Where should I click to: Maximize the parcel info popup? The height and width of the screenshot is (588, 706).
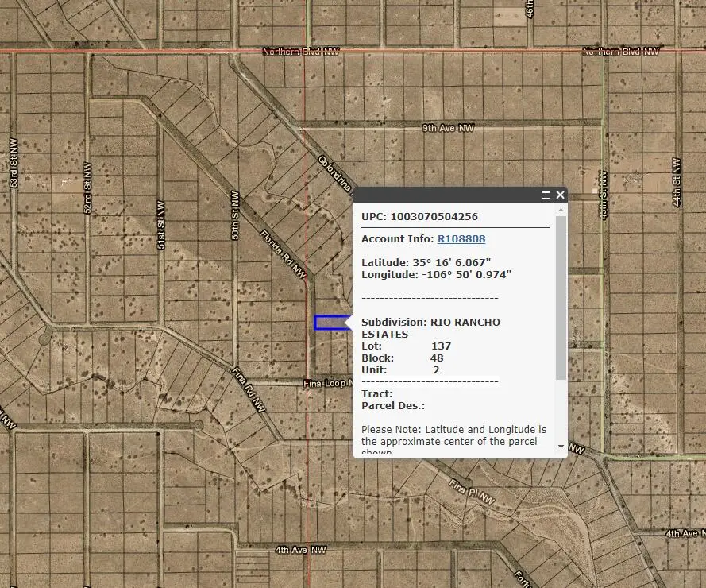pyautogui.click(x=546, y=195)
